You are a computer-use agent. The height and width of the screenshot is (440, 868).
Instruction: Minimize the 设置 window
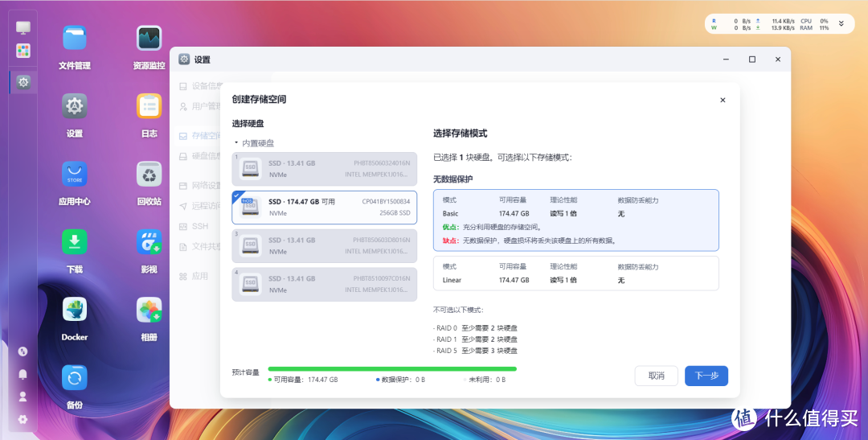pos(727,60)
